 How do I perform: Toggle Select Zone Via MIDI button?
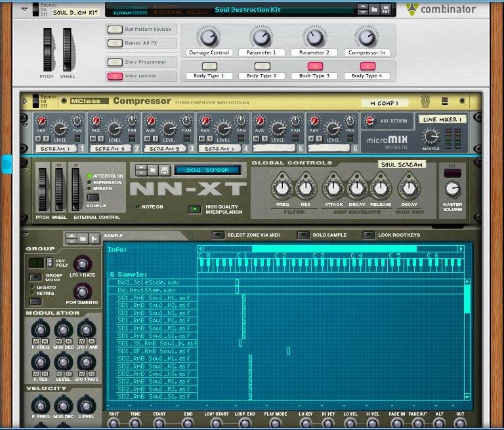[219, 235]
